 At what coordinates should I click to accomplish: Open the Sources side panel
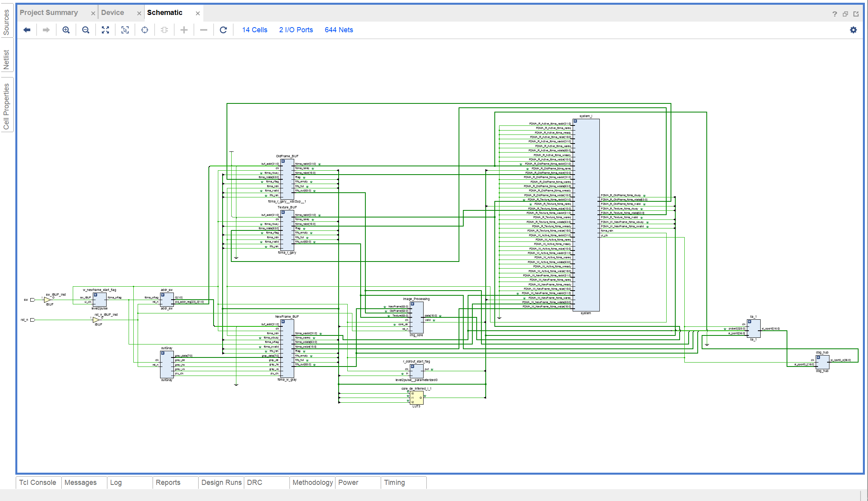pyautogui.click(x=6, y=22)
